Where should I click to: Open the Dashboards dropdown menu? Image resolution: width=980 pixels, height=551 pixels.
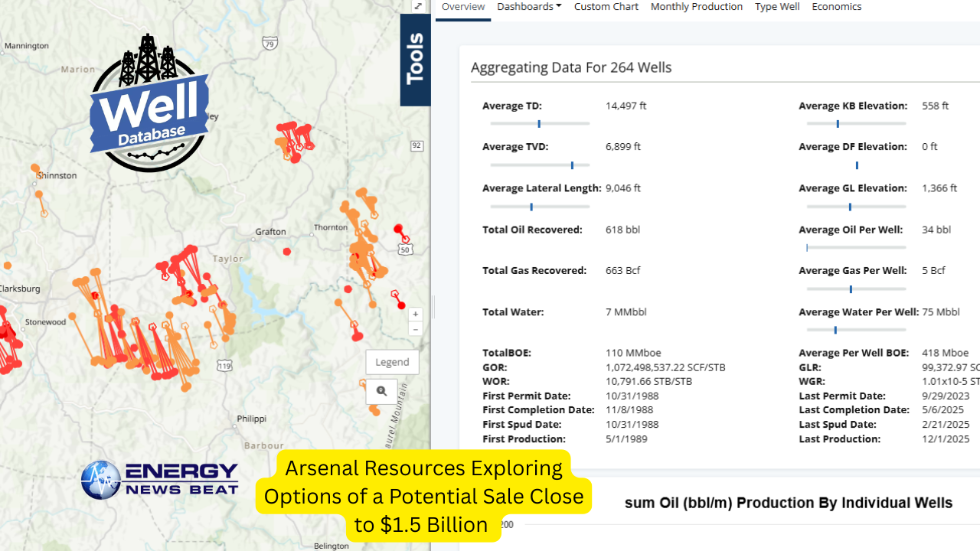(529, 7)
